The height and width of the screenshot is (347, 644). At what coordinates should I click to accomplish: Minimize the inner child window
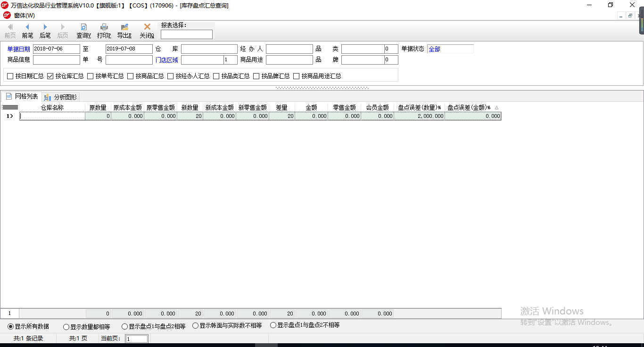pyautogui.click(x=621, y=15)
